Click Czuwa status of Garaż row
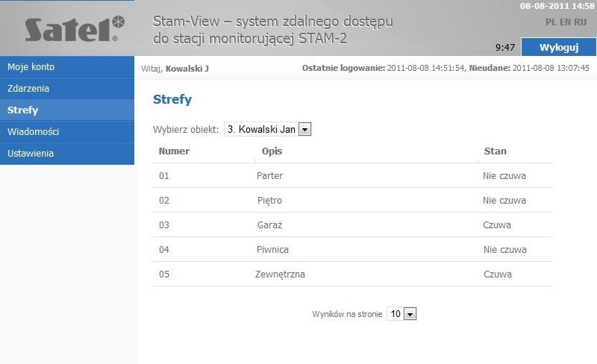Image resolution: width=597 pixels, height=364 pixels. pos(497,225)
